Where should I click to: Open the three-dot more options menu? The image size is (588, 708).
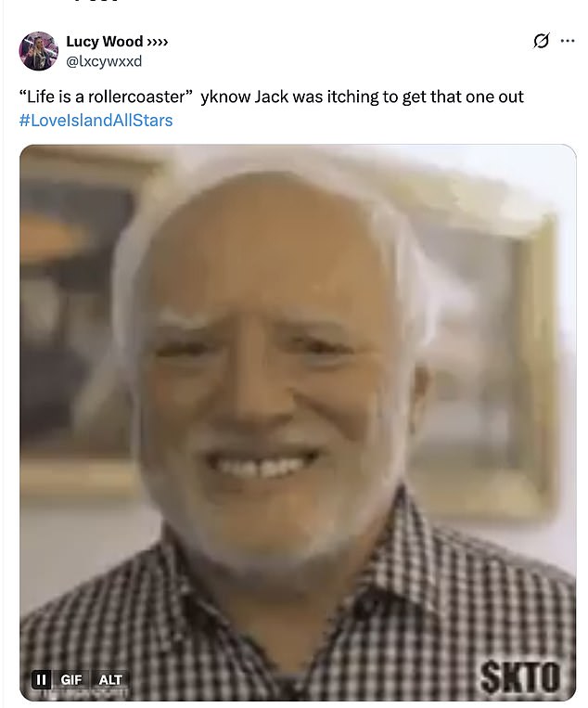pos(568,41)
